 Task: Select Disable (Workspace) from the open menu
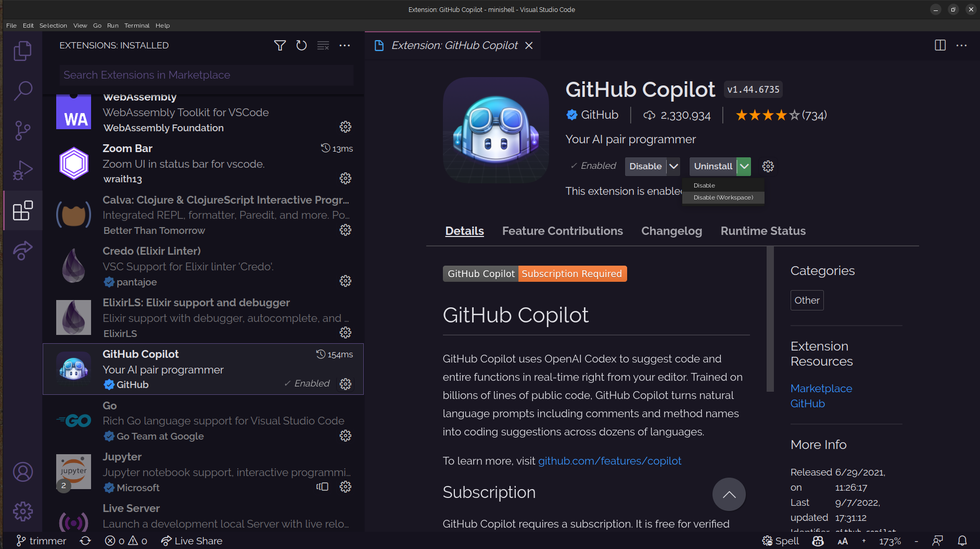tap(723, 197)
